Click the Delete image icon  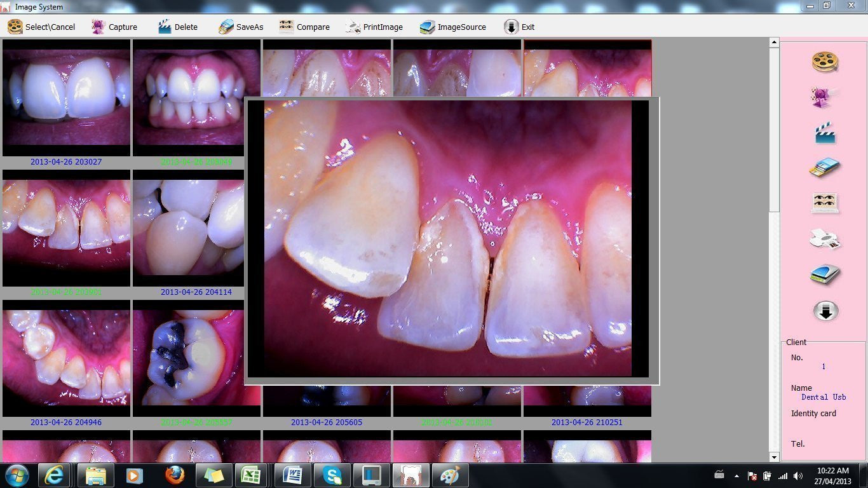(x=178, y=27)
